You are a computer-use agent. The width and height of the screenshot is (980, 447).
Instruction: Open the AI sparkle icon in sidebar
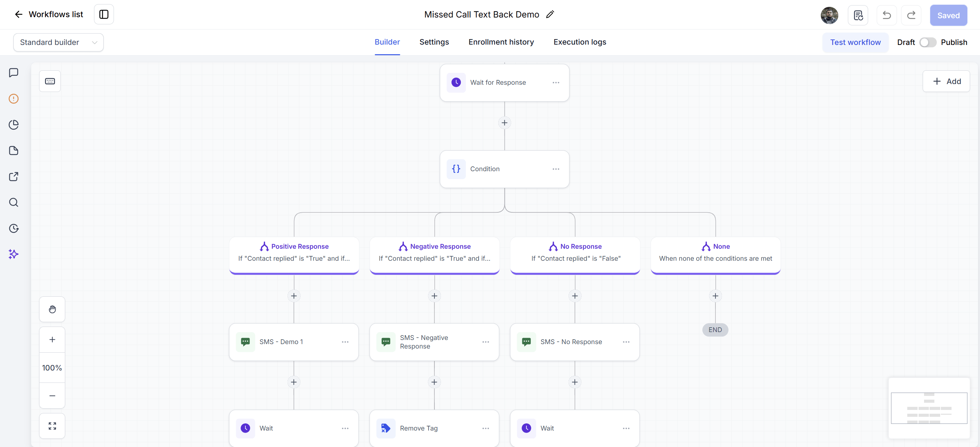[x=14, y=254]
